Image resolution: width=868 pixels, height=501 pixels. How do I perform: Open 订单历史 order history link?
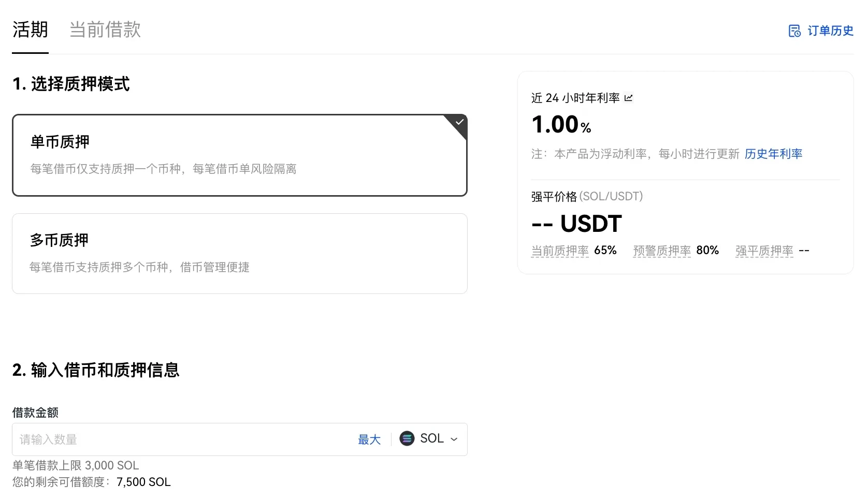click(x=830, y=31)
